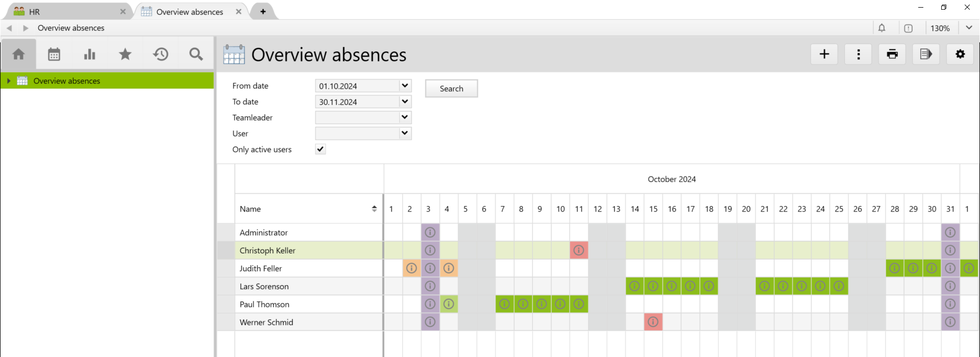This screenshot has width=980, height=357.
Task: Open the three-dot more options menu
Action: (858, 54)
